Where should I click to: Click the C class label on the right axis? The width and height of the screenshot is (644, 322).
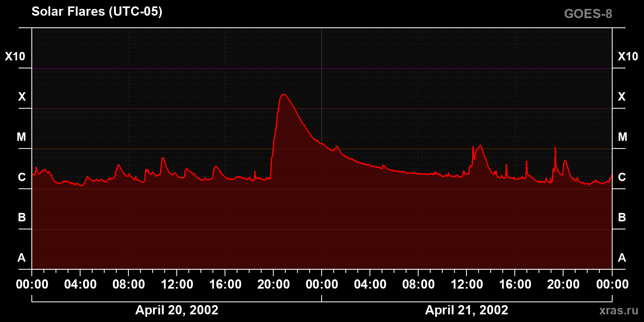622,177
